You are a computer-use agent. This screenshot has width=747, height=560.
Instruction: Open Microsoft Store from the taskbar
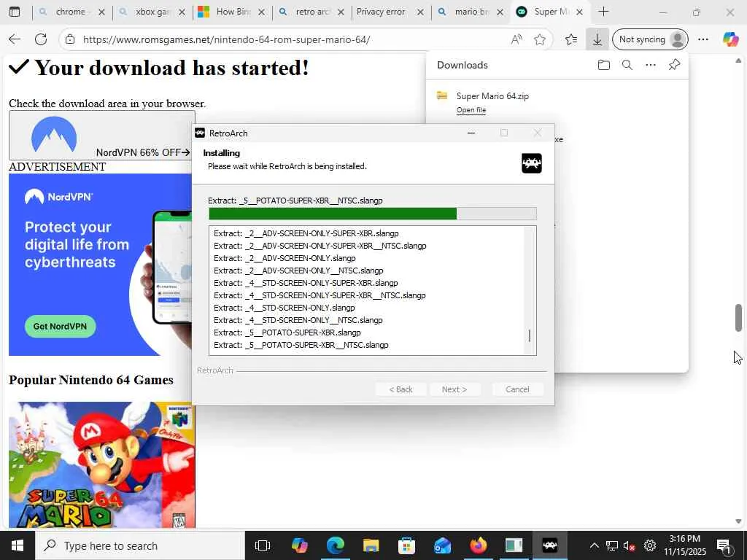point(406,545)
